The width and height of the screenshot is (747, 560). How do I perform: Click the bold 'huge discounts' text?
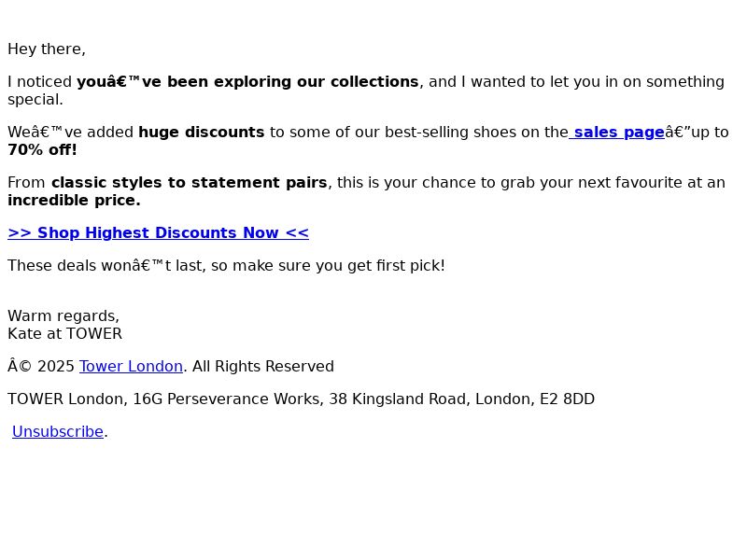[x=201, y=133]
